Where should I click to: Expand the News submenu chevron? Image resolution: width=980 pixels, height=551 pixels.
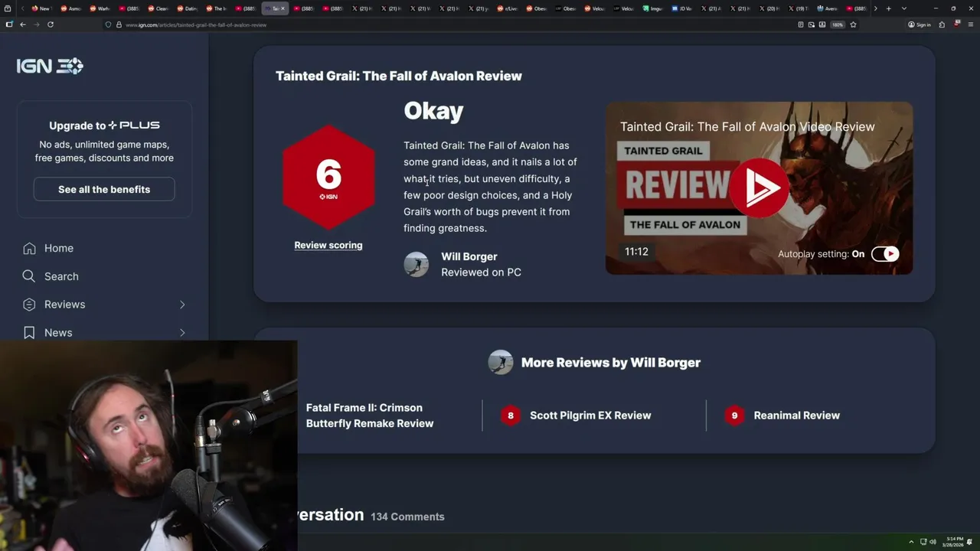coord(182,333)
